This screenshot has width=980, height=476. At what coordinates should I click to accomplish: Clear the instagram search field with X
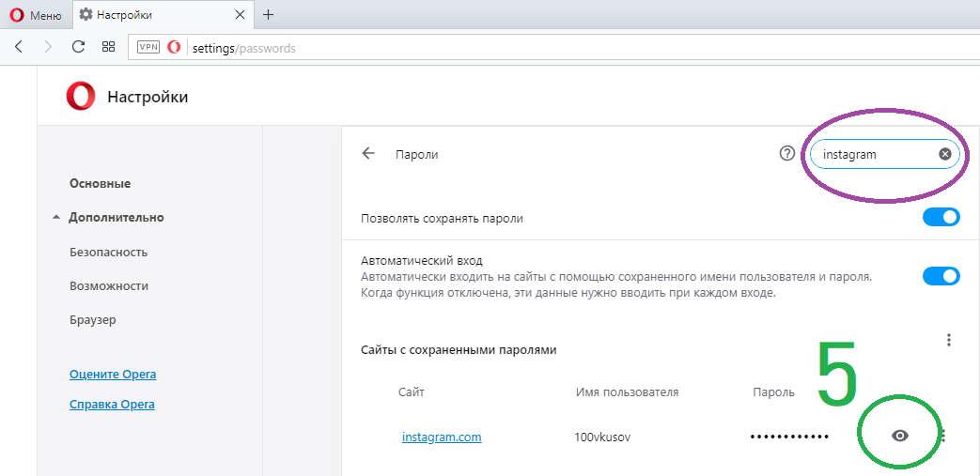pos(944,154)
